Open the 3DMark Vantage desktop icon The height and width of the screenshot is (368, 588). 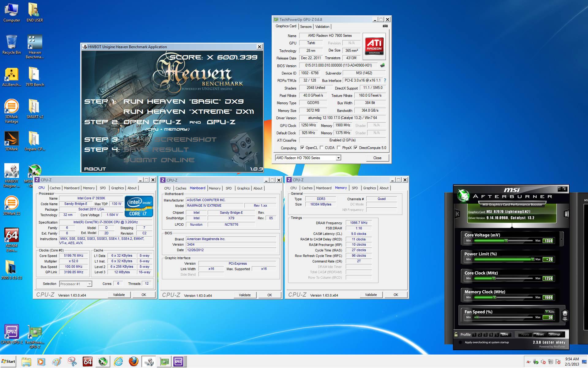coord(11,111)
